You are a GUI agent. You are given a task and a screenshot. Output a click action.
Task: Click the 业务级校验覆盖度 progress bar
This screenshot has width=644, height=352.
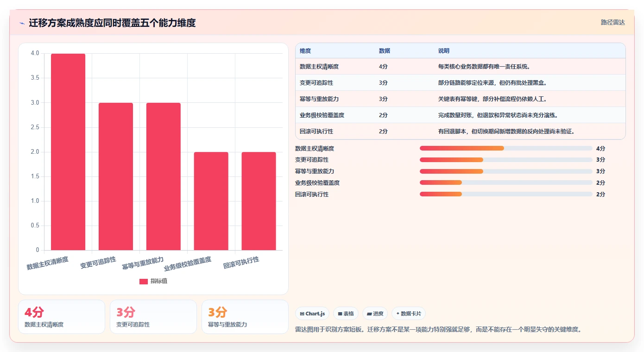click(x=506, y=183)
